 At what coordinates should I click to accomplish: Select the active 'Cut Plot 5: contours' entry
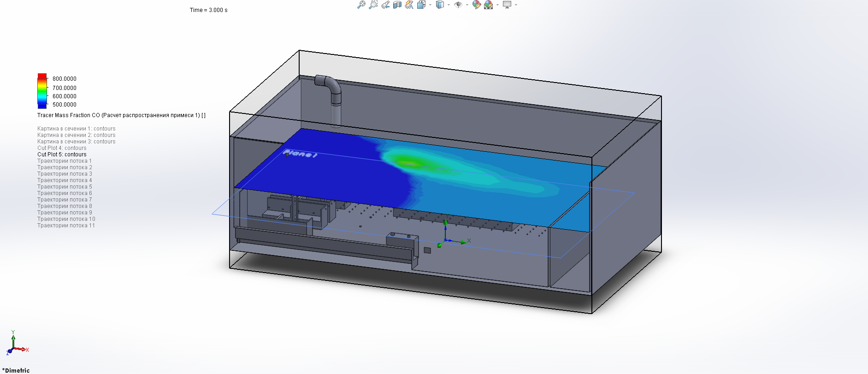pyautogui.click(x=62, y=154)
